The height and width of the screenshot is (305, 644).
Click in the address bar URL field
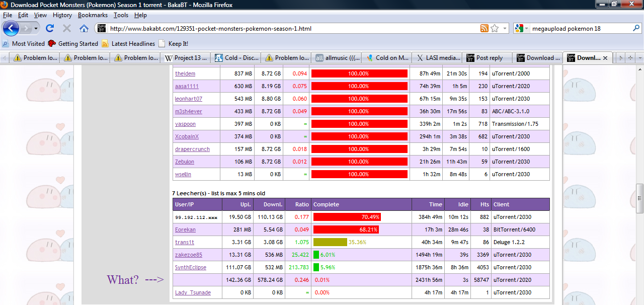pos(292,29)
